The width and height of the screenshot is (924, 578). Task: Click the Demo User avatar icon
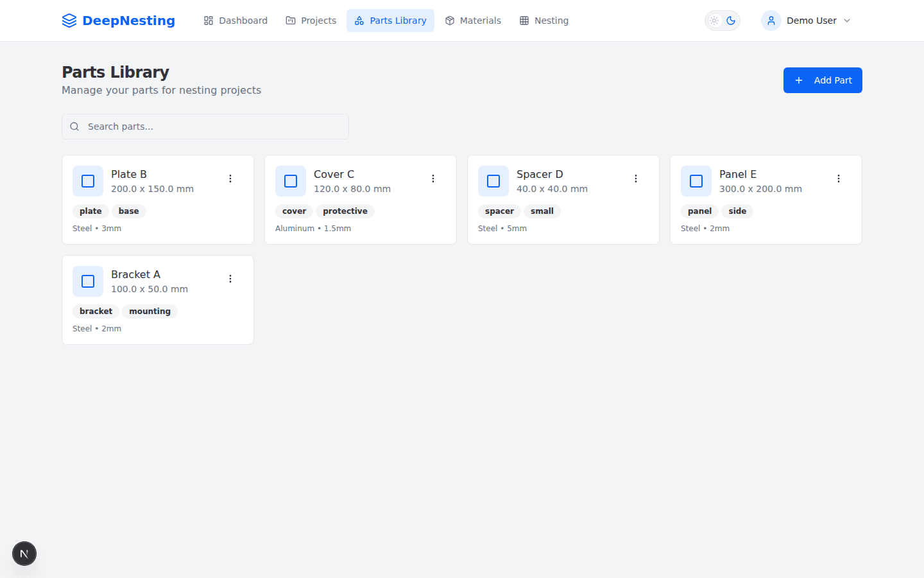pyautogui.click(x=771, y=21)
